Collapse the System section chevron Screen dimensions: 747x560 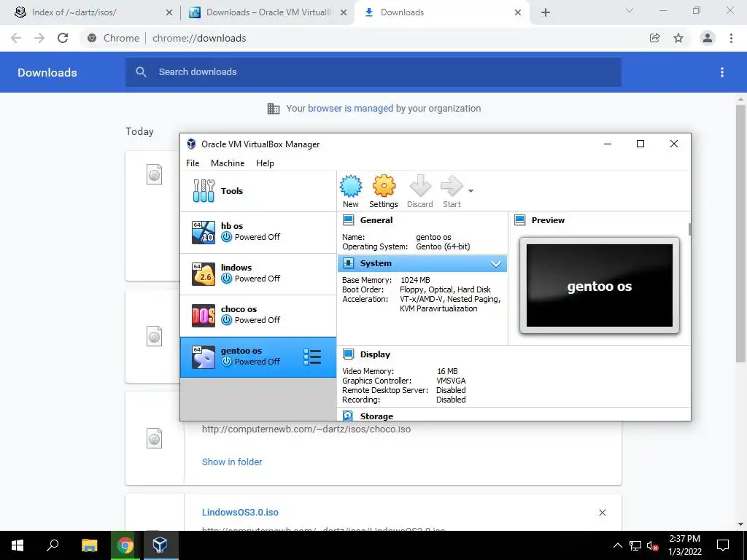(496, 263)
